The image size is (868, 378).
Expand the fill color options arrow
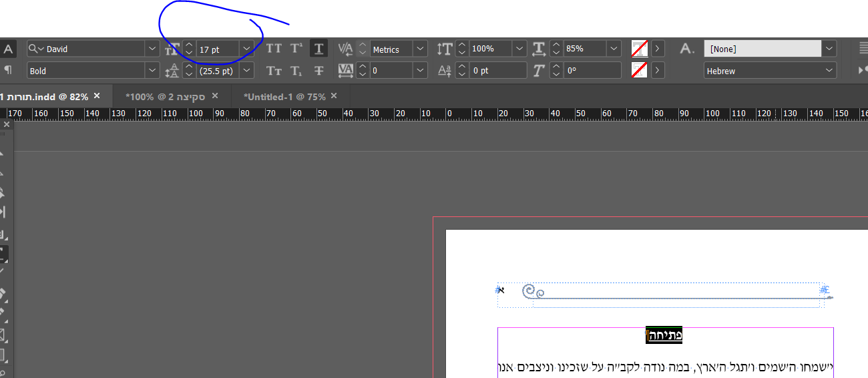pos(658,49)
